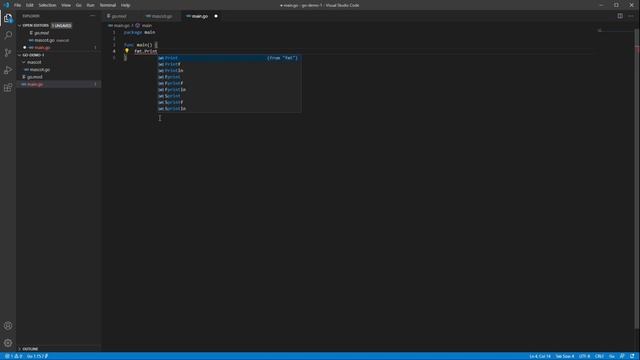
Task: Choose Fprintf from the autocomplete list
Action: point(229,83)
